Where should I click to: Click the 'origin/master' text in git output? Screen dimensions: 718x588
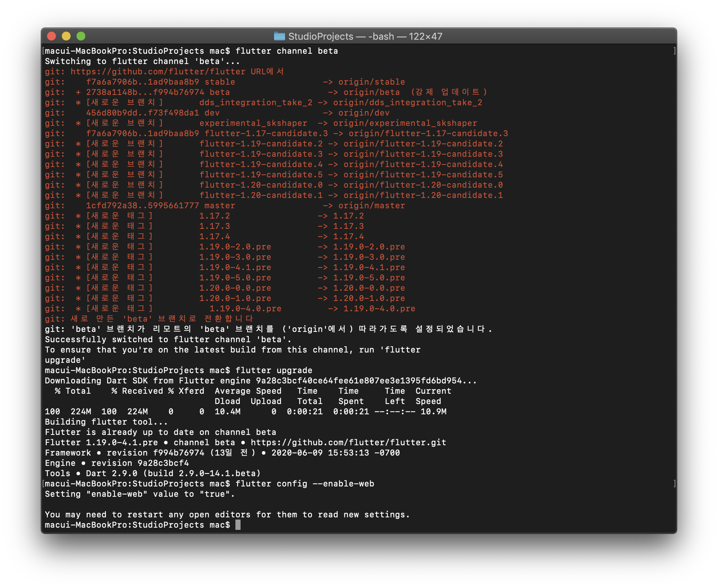pos(372,206)
